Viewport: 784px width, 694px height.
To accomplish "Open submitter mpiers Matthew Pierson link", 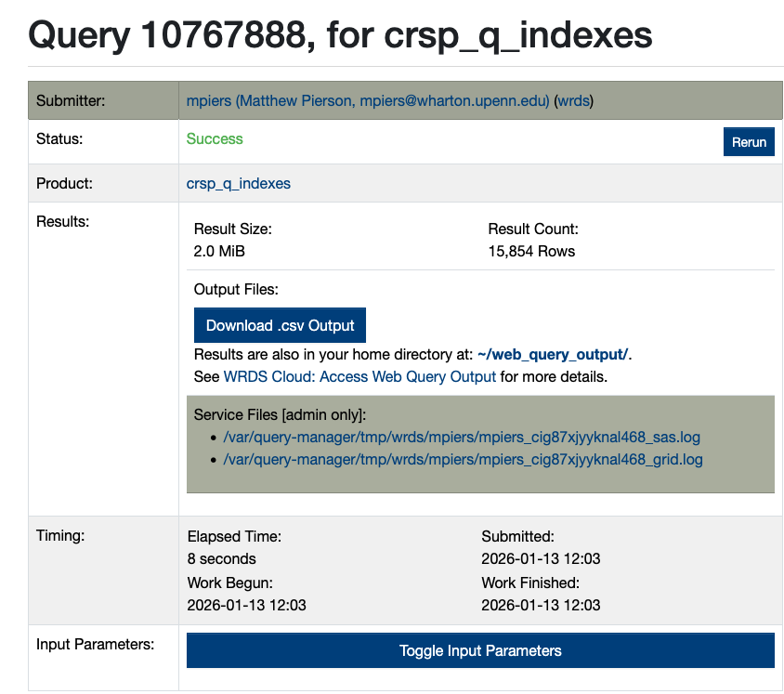I will (368, 100).
